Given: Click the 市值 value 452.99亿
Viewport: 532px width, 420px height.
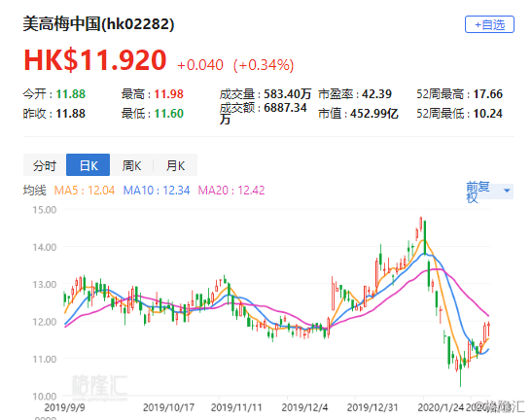Looking at the screenshot, I should coord(374,114).
